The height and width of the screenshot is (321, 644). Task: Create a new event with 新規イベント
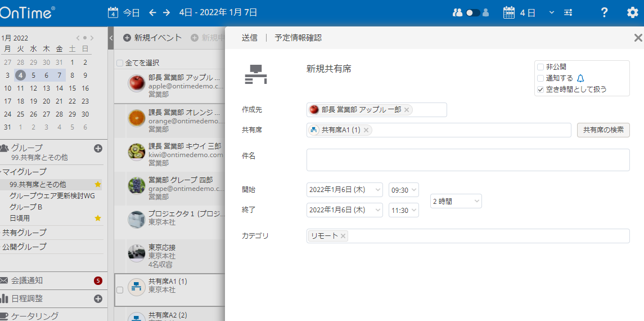[152, 38]
